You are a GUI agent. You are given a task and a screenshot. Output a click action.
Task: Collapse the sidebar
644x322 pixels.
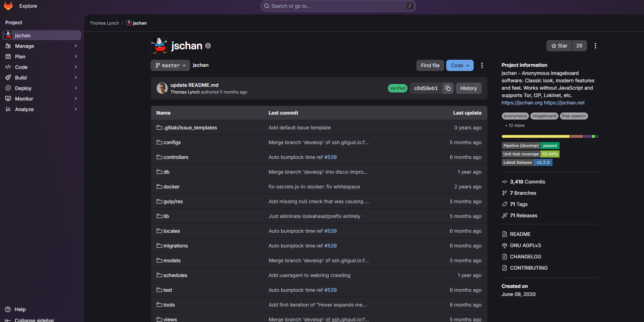point(34,320)
